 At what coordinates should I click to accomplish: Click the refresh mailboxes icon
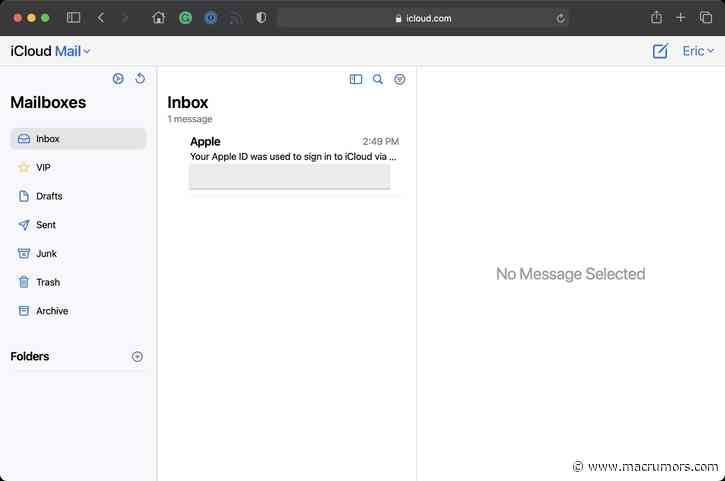click(140, 79)
